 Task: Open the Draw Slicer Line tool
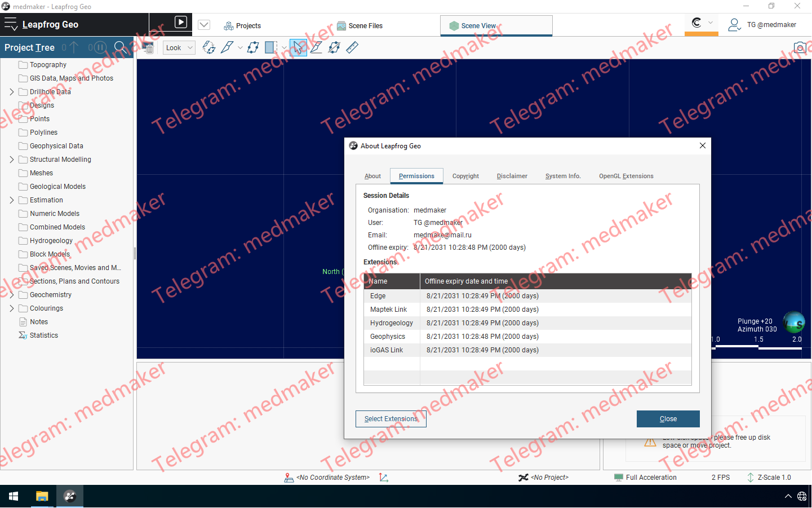(x=316, y=47)
